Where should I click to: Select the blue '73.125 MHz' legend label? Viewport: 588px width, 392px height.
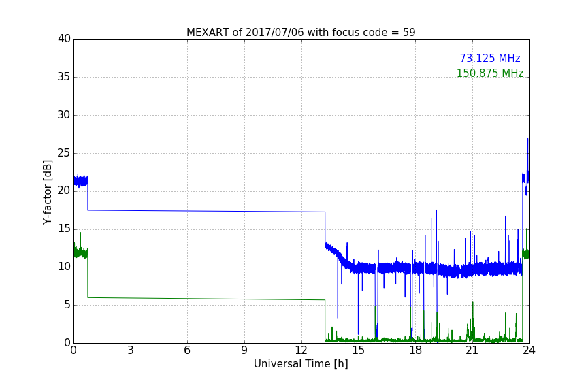coord(490,58)
